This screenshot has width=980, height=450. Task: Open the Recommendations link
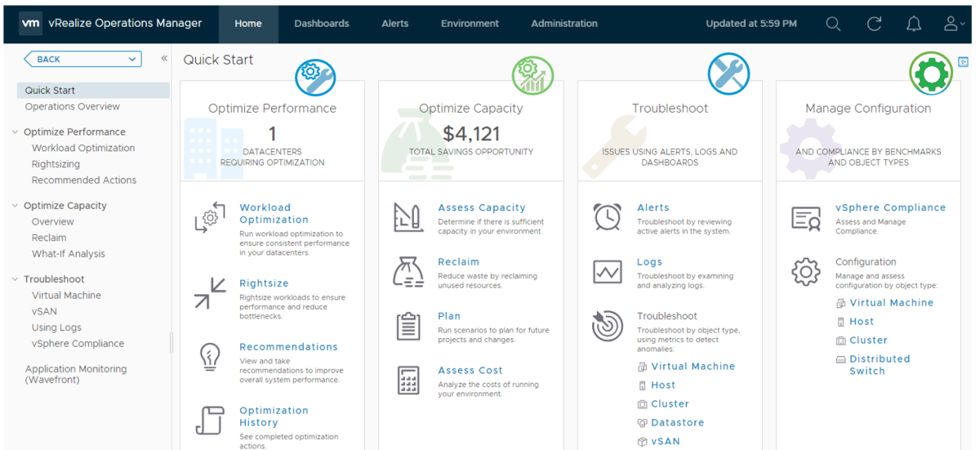tap(288, 347)
